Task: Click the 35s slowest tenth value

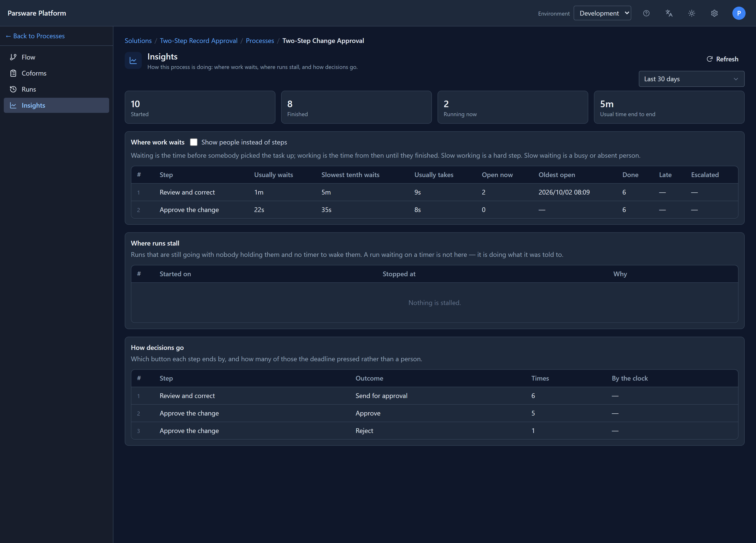Action: (x=326, y=210)
